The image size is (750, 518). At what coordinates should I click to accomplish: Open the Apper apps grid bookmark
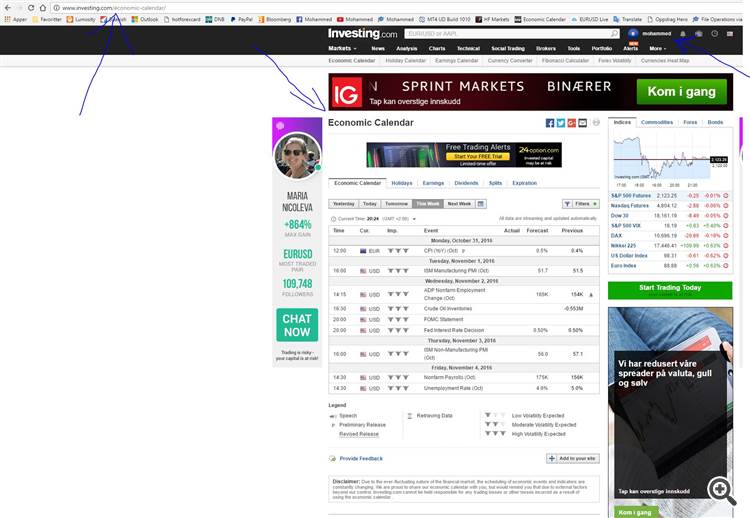16,20
